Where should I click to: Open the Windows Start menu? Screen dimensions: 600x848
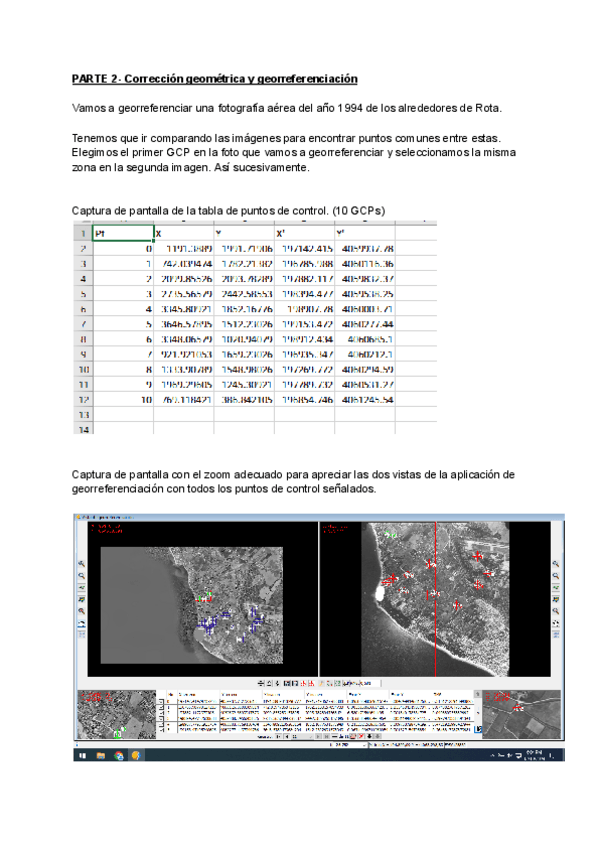click(x=83, y=756)
